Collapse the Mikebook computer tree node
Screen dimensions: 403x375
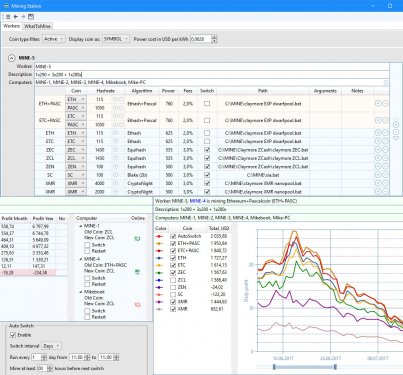coord(81,292)
